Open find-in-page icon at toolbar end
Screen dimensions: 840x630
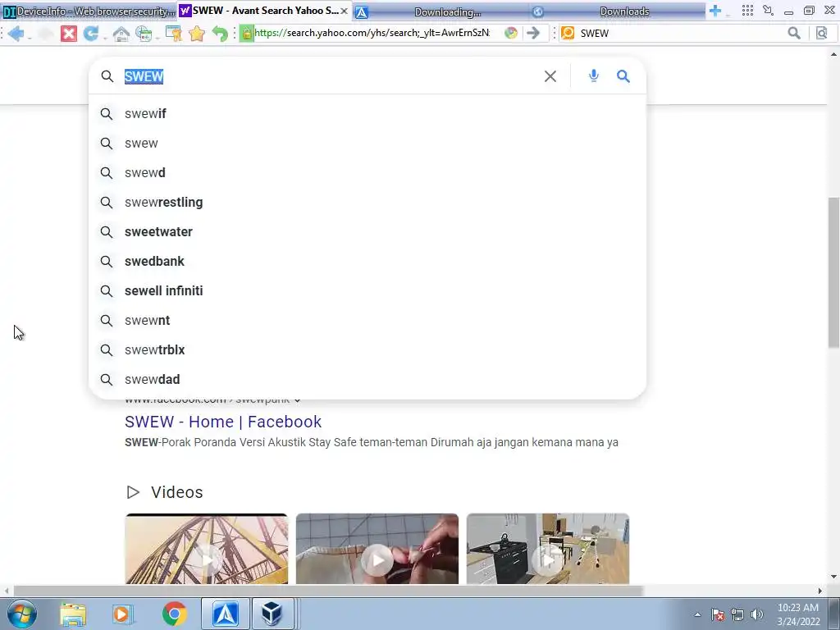tap(821, 33)
